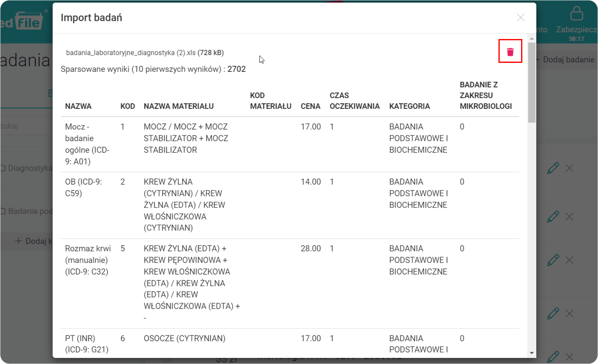The image size is (598, 364).
Task: Click the MOCZ / MOCZ + MOCZ STABILIZATOR material cell
Action: [x=186, y=138]
